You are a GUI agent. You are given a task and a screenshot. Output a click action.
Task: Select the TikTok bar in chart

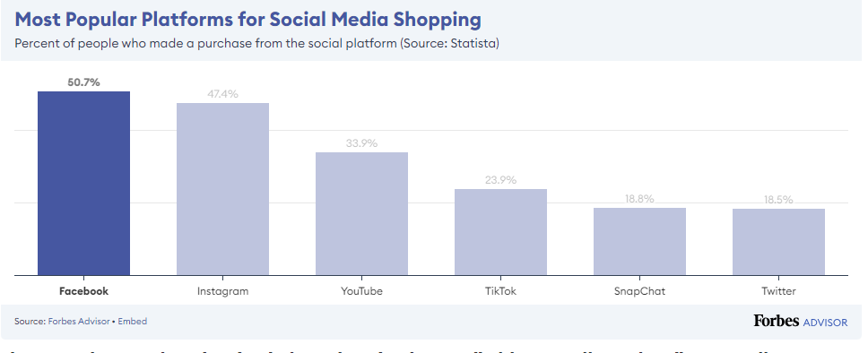tap(500, 232)
